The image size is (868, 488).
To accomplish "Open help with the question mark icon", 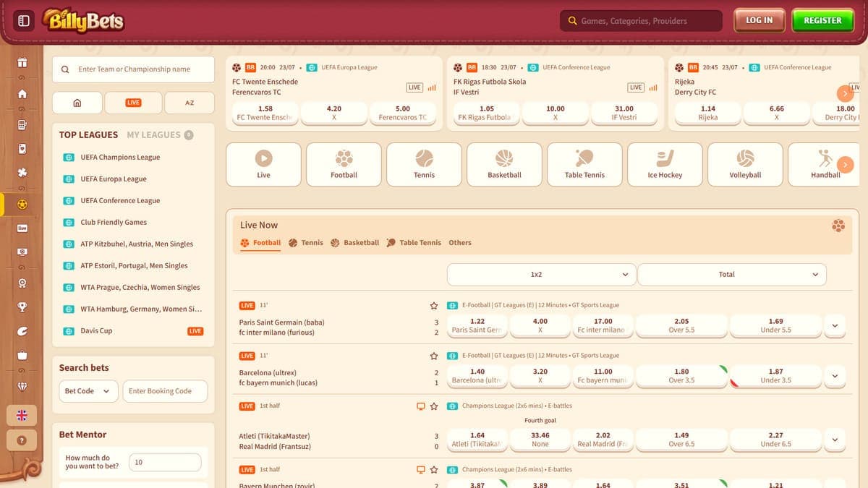I will (22, 440).
